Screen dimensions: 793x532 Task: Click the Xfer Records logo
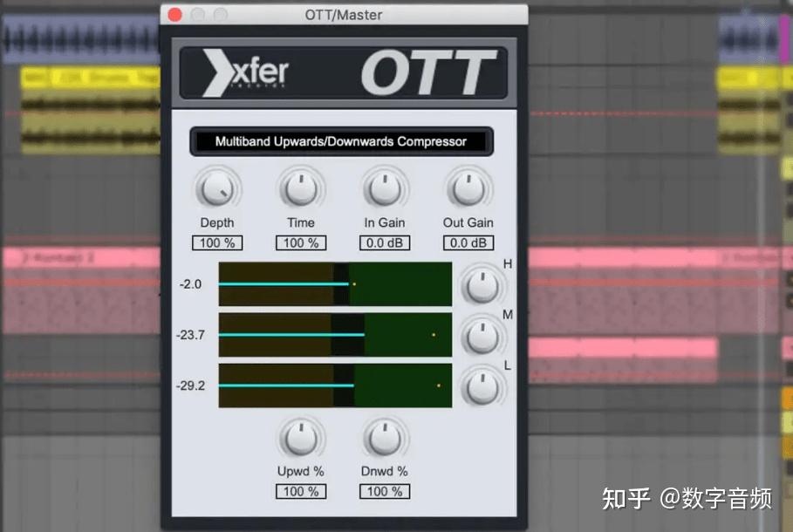point(245,72)
